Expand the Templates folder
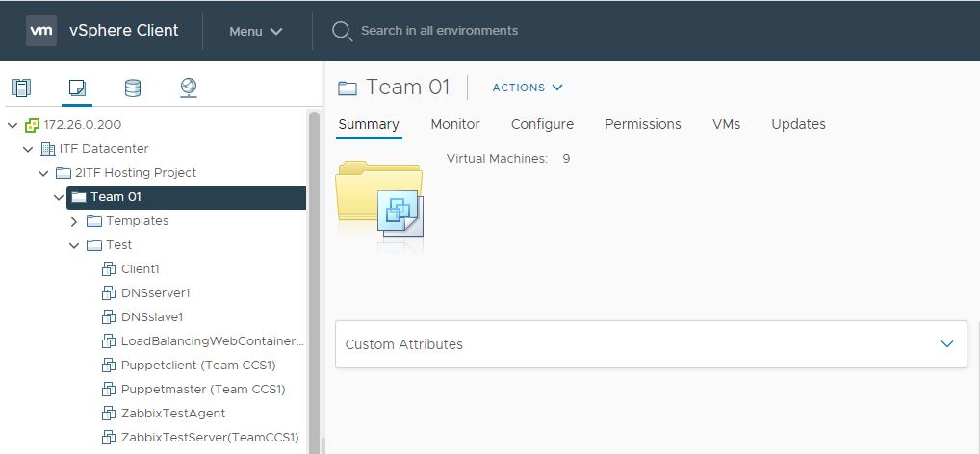 tap(75, 221)
